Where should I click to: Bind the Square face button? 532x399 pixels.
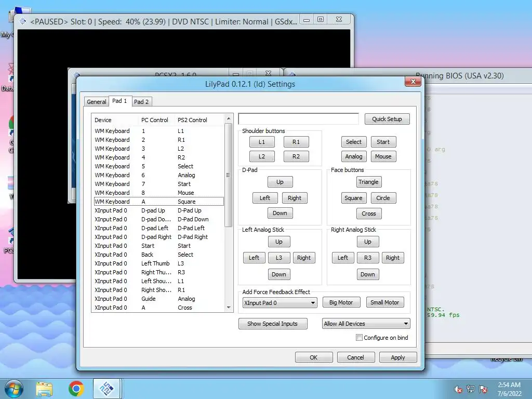coord(354,198)
